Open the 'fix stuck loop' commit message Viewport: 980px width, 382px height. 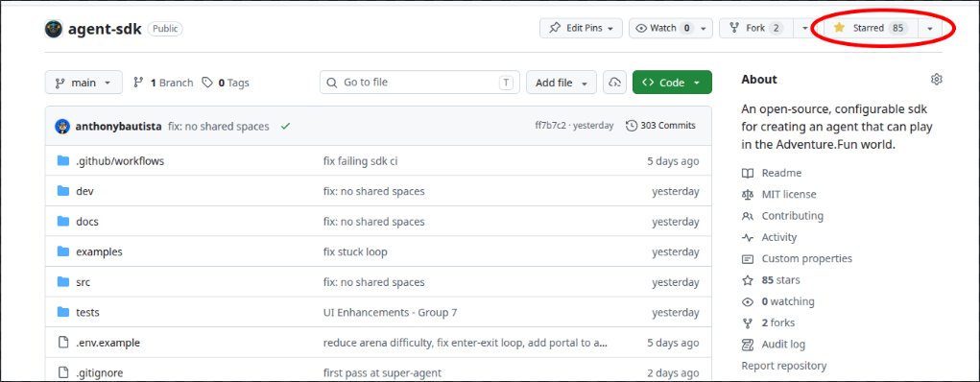[x=355, y=252]
